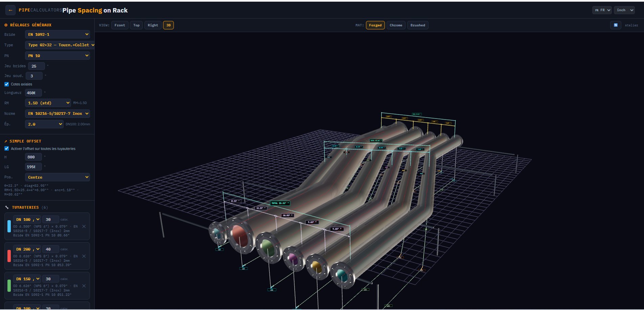Open the PN pressure rating dropdown
Screen dimensions: 644x310
coord(57,55)
